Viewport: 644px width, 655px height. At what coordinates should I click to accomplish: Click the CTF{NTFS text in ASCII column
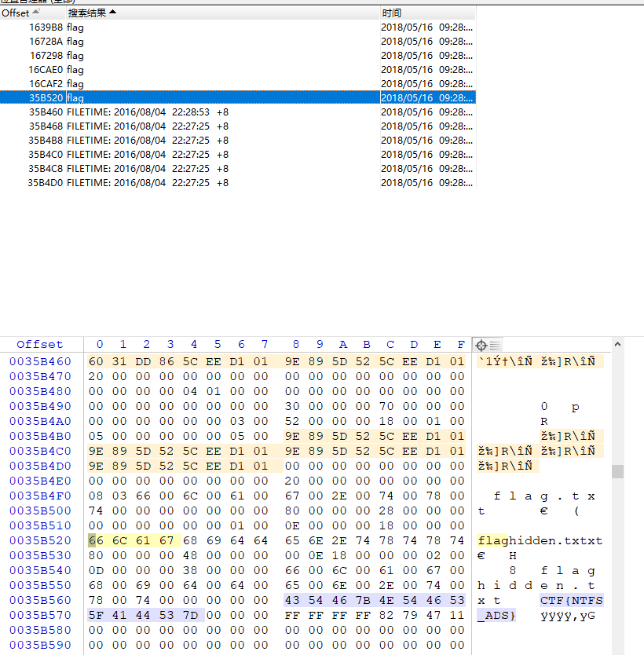[x=572, y=601]
